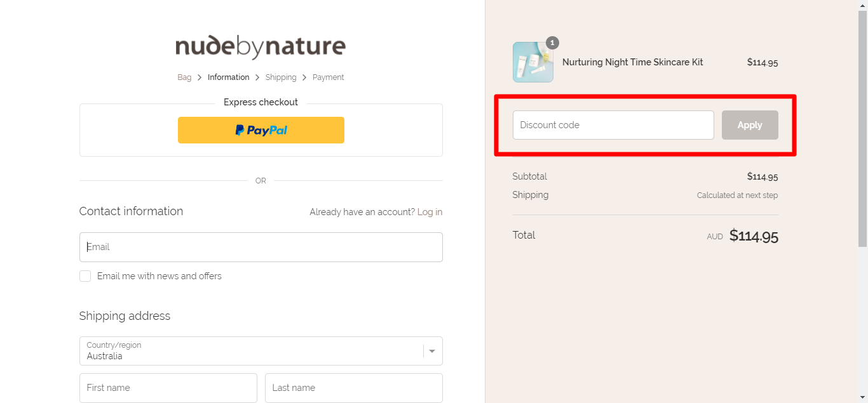Open the Country/region dropdown
This screenshot has height=403, width=868.
tap(261, 351)
